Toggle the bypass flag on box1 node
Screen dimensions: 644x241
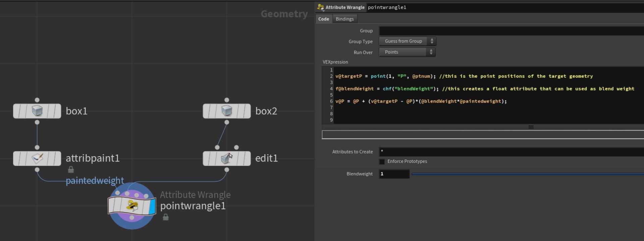(17, 111)
